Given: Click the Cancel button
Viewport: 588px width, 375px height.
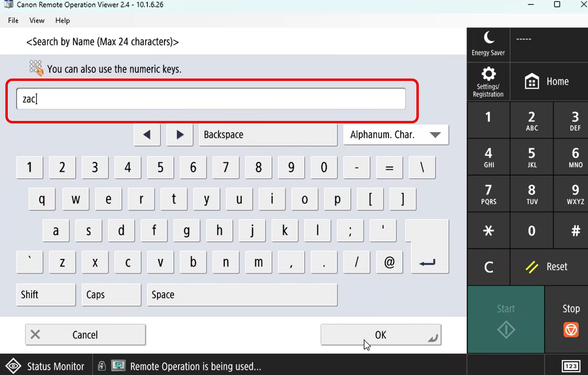Looking at the screenshot, I should [x=85, y=335].
